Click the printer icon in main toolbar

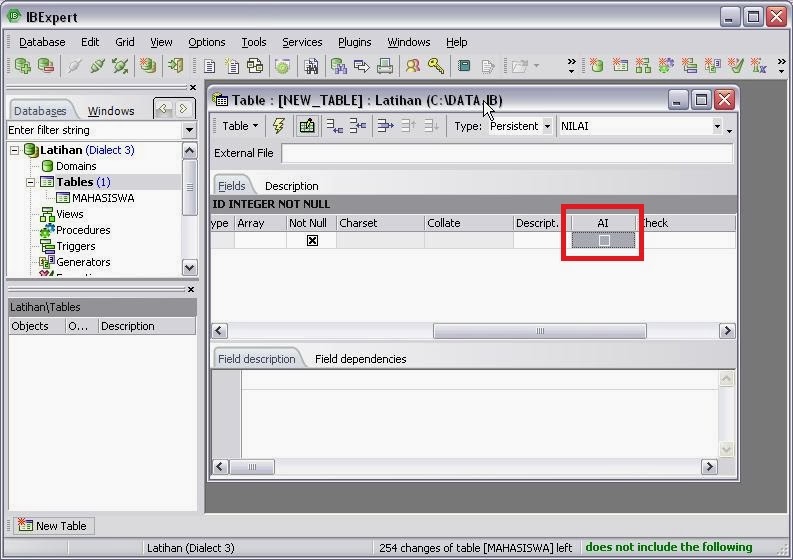[384, 66]
